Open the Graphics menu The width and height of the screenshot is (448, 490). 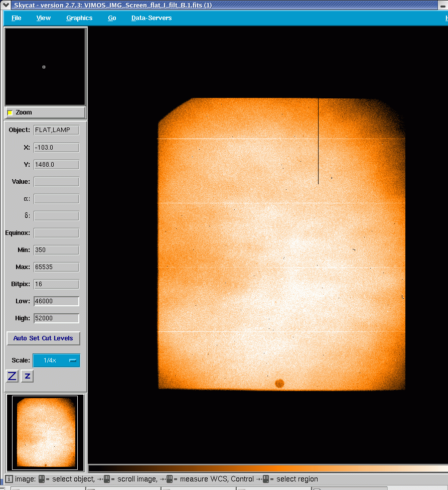click(x=79, y=18)
